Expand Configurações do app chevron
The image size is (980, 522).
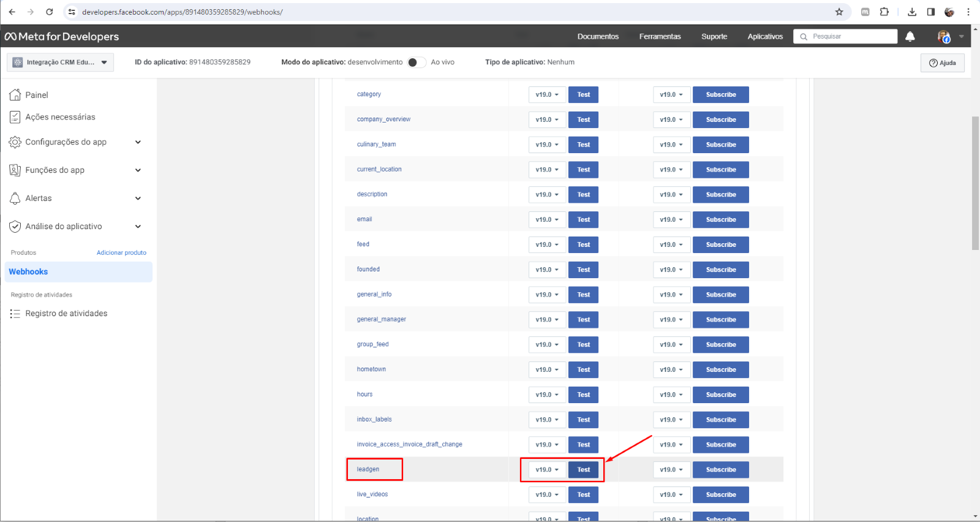tap(138, 142)
